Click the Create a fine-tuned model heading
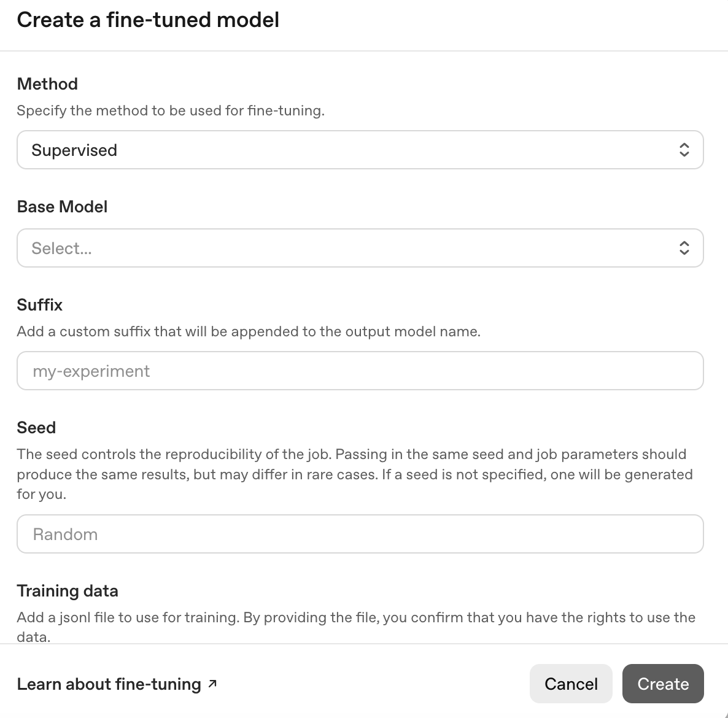The height and width of the screenshot is (718, 728). pyautogui.click(x=147, y=20)
